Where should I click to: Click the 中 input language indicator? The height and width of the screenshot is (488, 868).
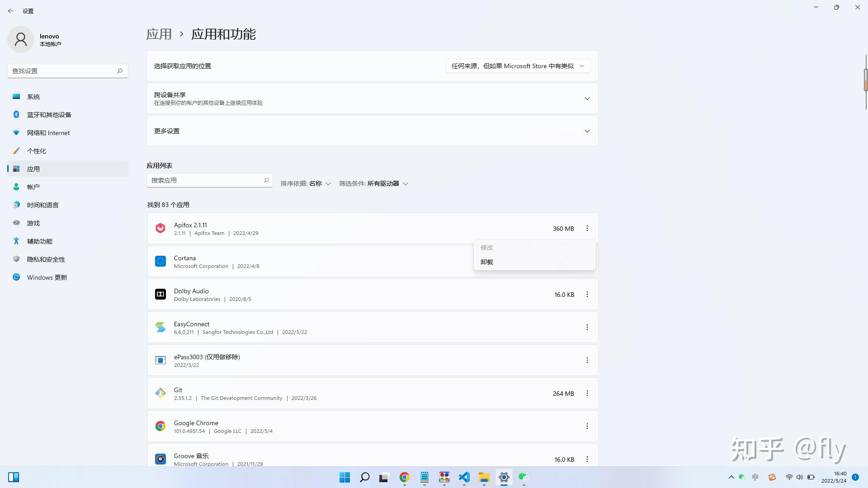[x=755, y=477]
